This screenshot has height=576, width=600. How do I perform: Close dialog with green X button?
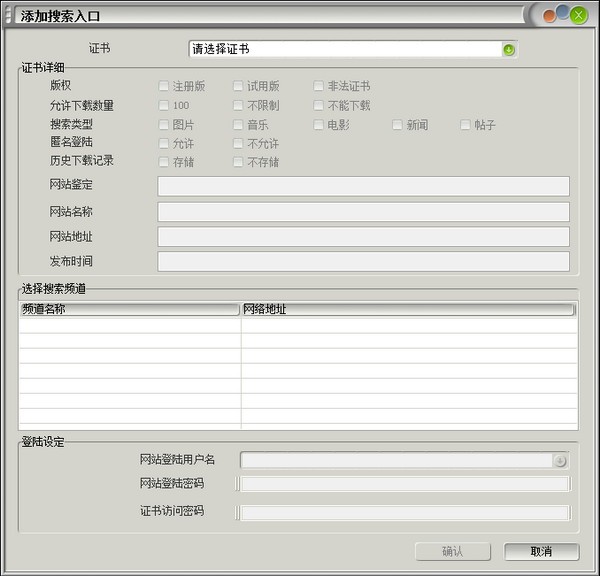coord(579,16)
